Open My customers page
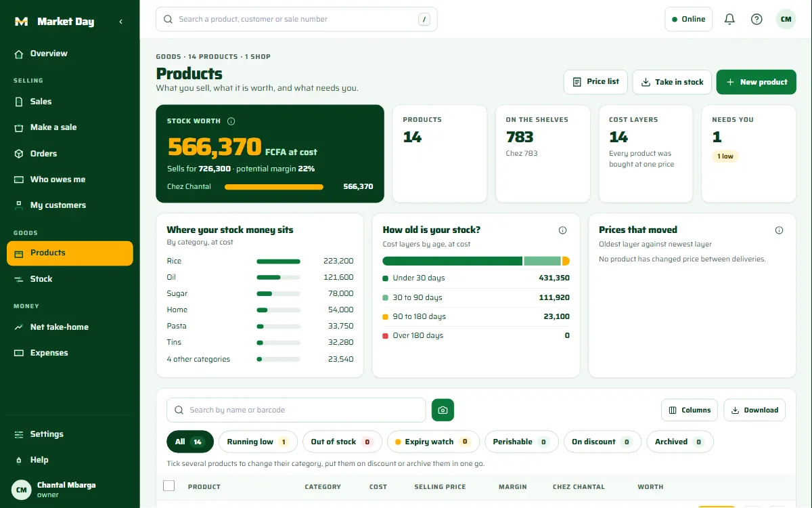Screen dimensions: 812x508 coord(70,205)
